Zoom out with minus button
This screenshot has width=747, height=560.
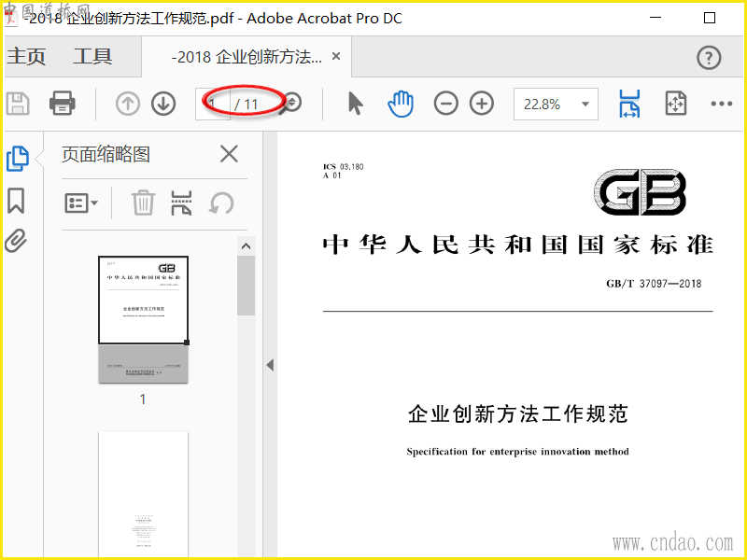[x=446, y=104]
